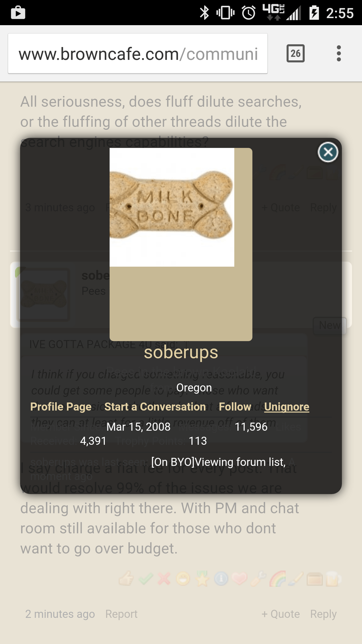This screenshot has height=644, width=362.
Task: Tap the blue info reaction icon
Action: [x=221, y=579]
